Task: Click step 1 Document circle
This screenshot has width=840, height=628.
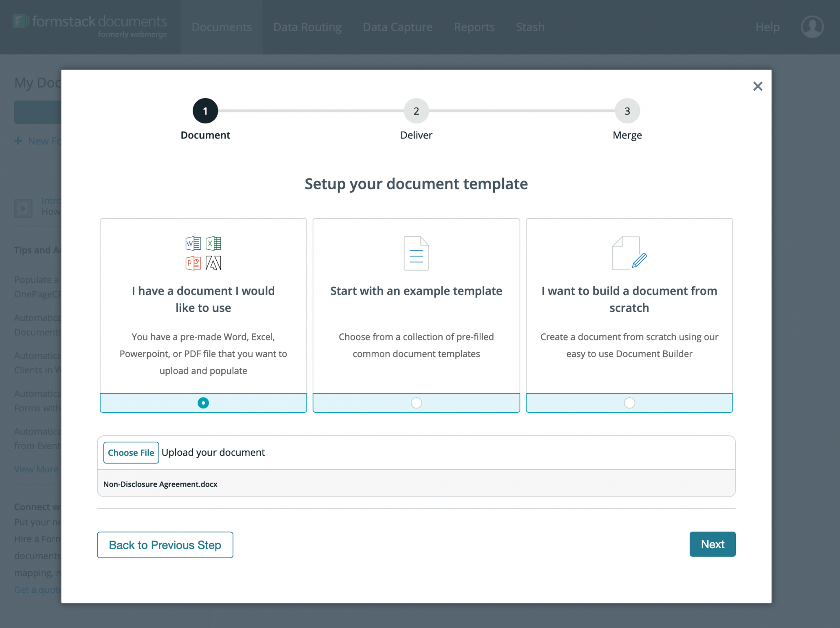Action: click(205, 111)
